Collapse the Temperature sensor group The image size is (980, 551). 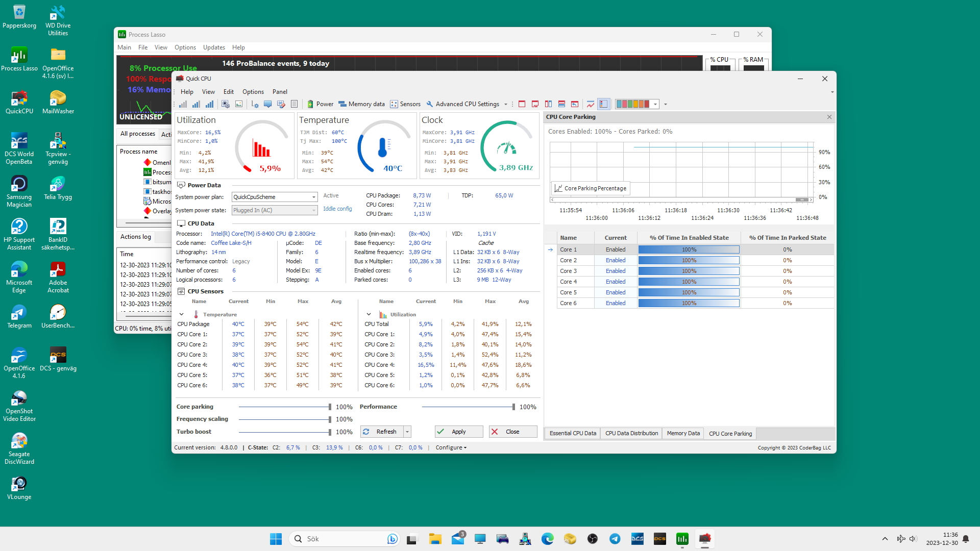pyautogui.click(x=181, y=314)
